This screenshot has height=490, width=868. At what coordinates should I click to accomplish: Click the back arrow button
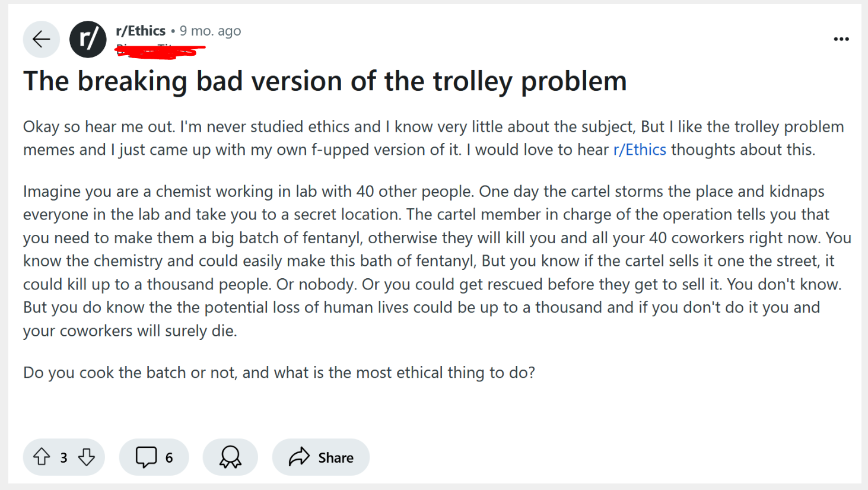(41, 39)
